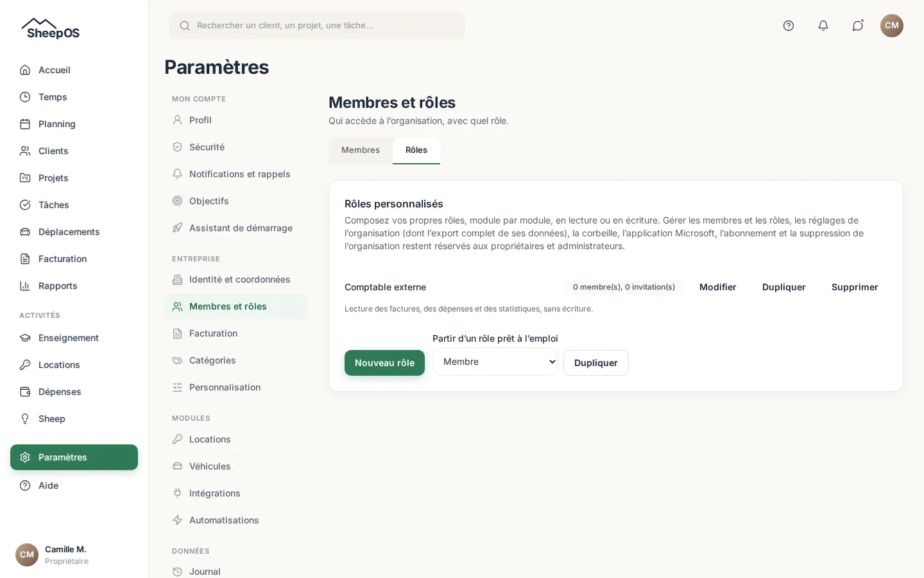Open the messages chat bubble icon
Viewport: 924px width, 578px height.
(858, 26)
